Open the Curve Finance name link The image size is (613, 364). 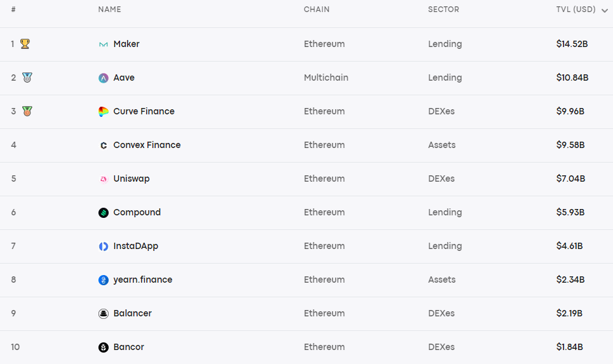tap(144, 111)
